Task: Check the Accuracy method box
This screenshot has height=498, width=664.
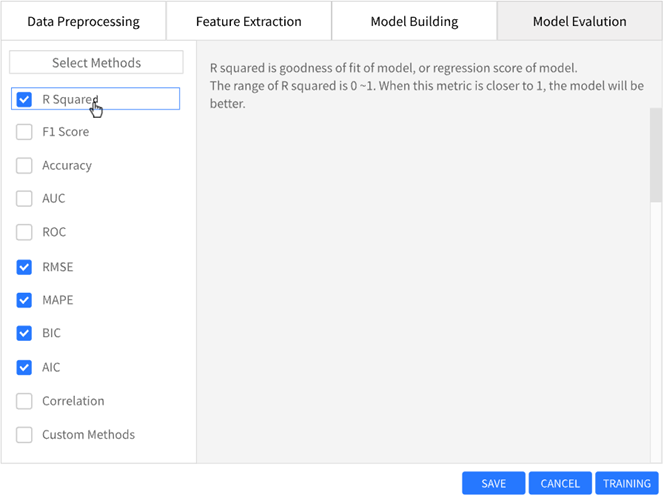Action: (25, 166)
